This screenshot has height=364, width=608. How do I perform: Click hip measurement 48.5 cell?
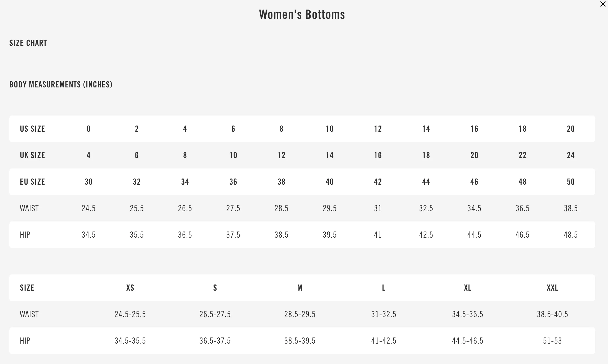[x=571, y=235]
